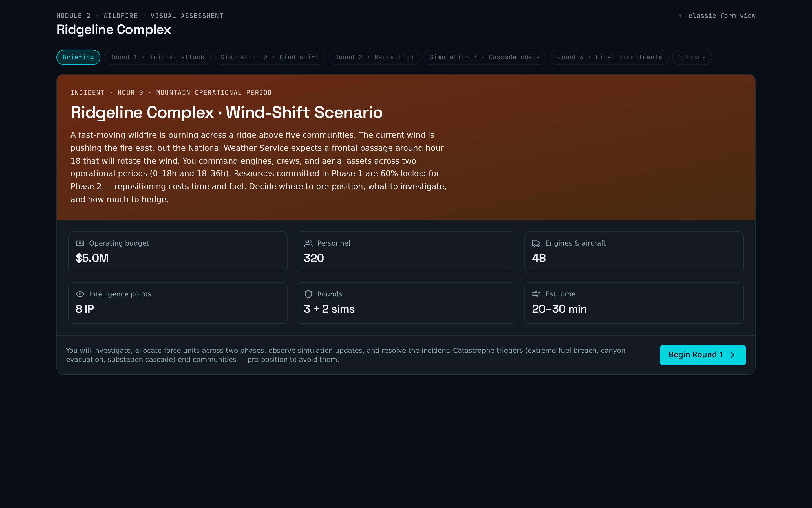This screenshot has height=508, width=812.
Task: Click the Engines & aircraft truck icon
Action: (536, 243)
